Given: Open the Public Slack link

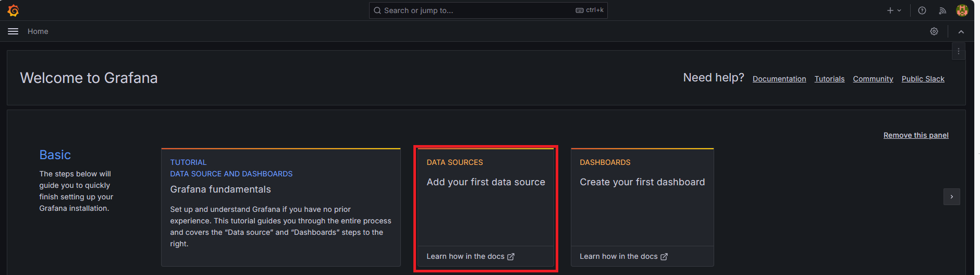Looking at the screenshot, I should (923, 79).
